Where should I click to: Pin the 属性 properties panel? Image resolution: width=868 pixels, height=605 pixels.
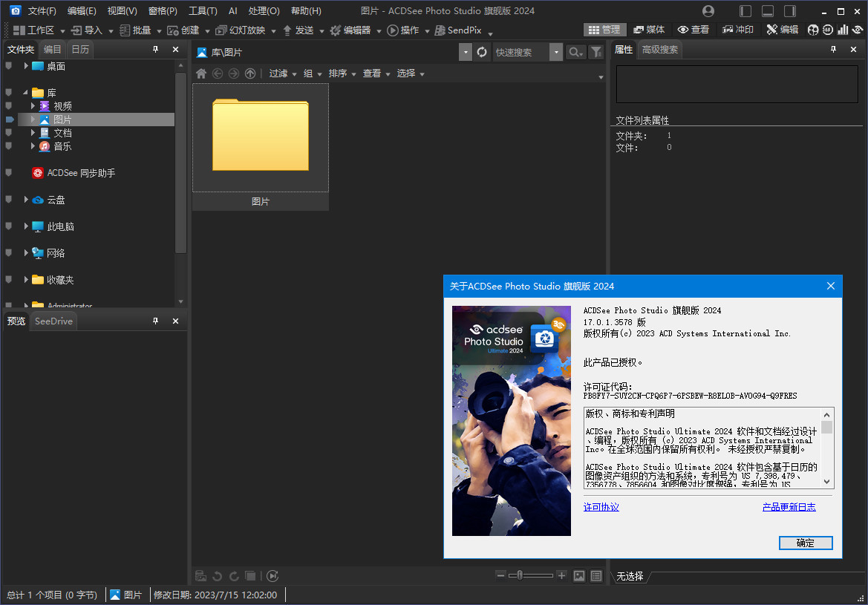(x=833, y=50)
